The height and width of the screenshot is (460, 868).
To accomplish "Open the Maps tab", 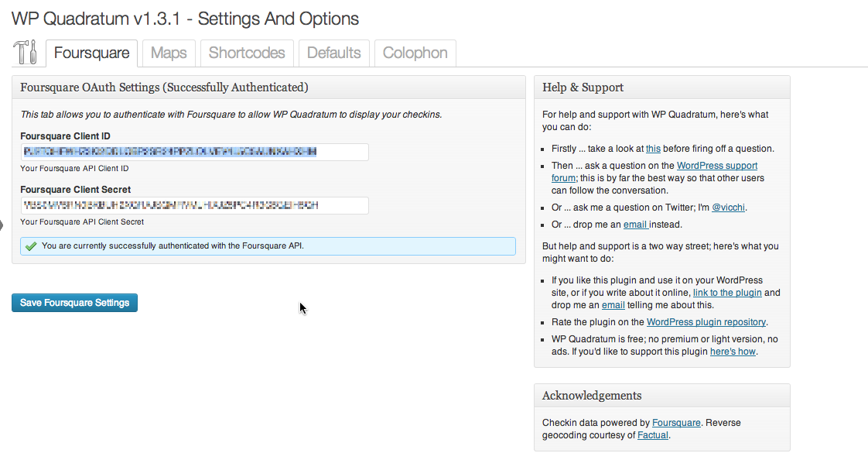I will point(169,53).
